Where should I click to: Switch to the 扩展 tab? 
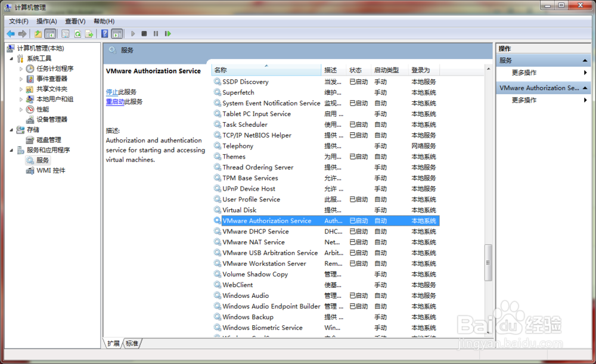[x=113, y=344]
